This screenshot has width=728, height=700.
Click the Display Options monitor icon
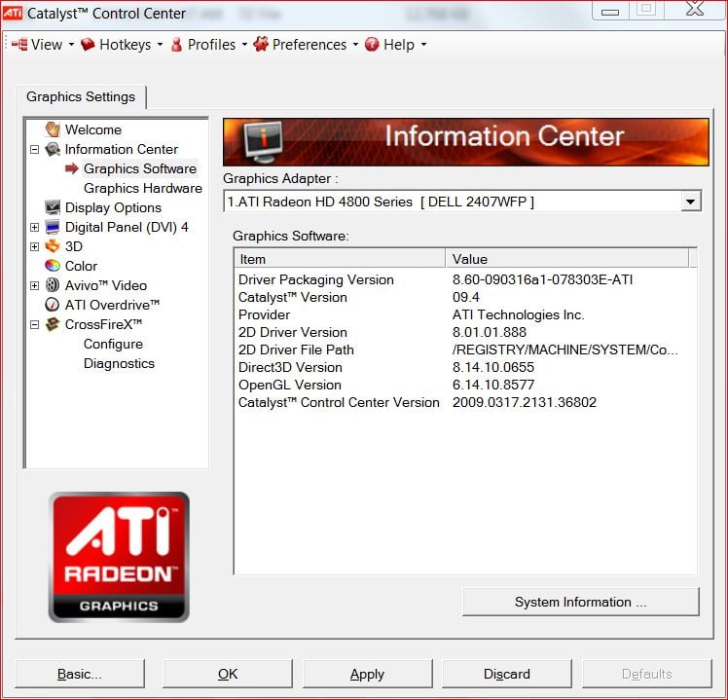53,207
